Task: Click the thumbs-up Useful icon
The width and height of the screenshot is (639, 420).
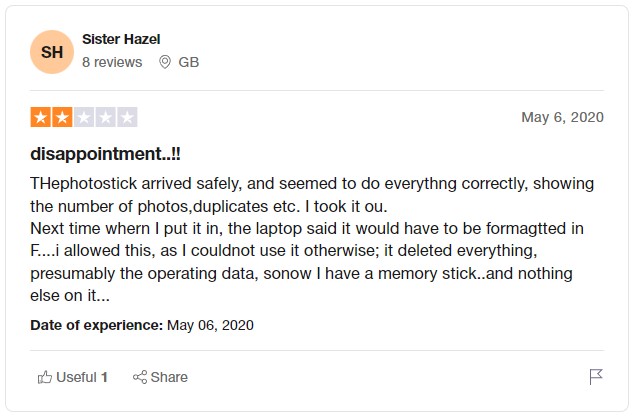Action: pos(44,377)
